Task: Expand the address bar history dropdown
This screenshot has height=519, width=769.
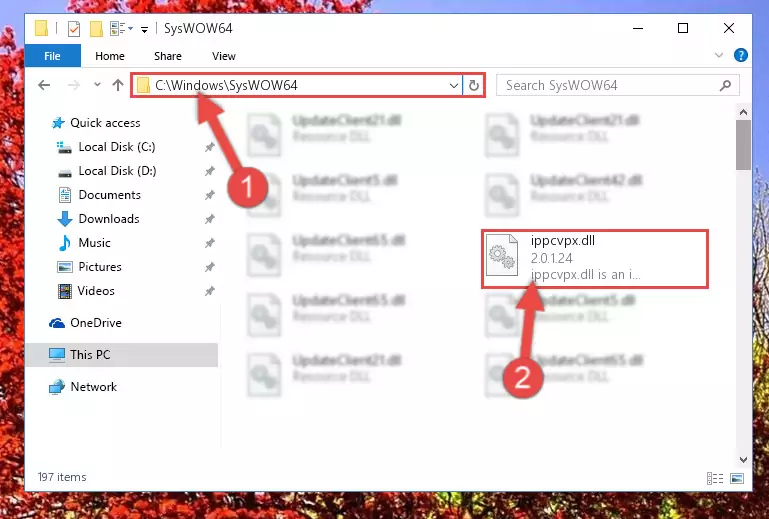Action: 454,86
